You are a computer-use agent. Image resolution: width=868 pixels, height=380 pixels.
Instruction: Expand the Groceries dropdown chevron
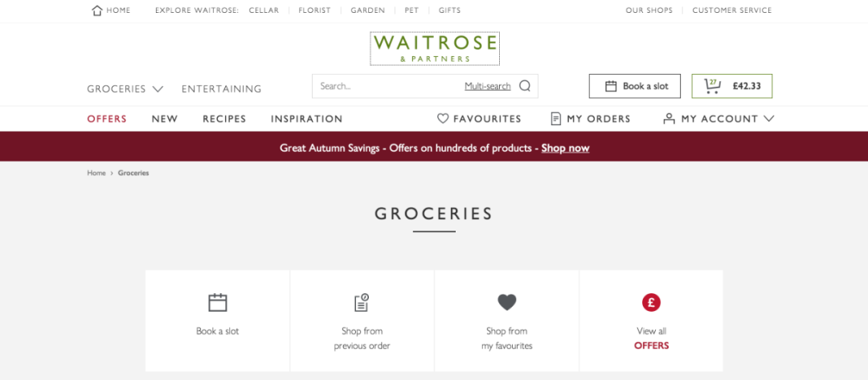(x=158, y=88)
